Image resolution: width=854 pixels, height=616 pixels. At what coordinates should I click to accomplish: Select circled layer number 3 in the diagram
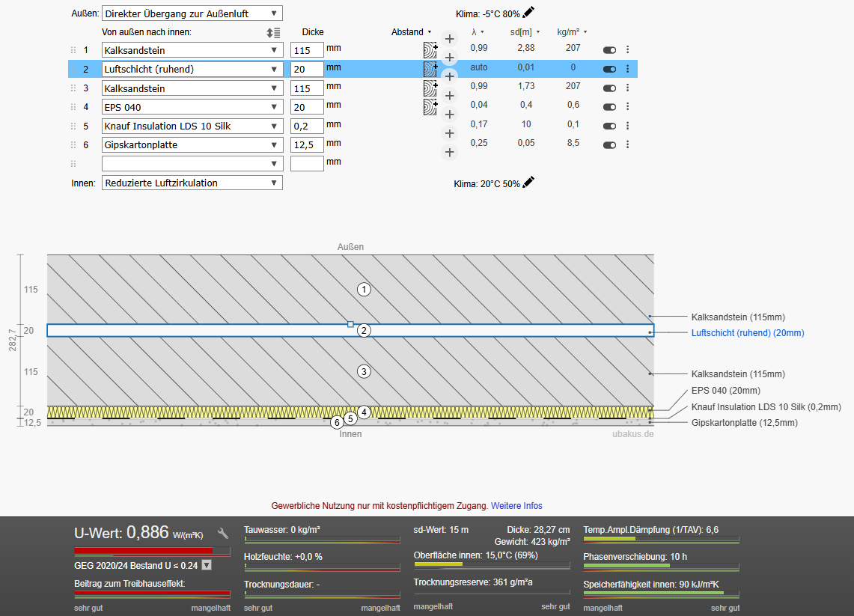[364, 372]
